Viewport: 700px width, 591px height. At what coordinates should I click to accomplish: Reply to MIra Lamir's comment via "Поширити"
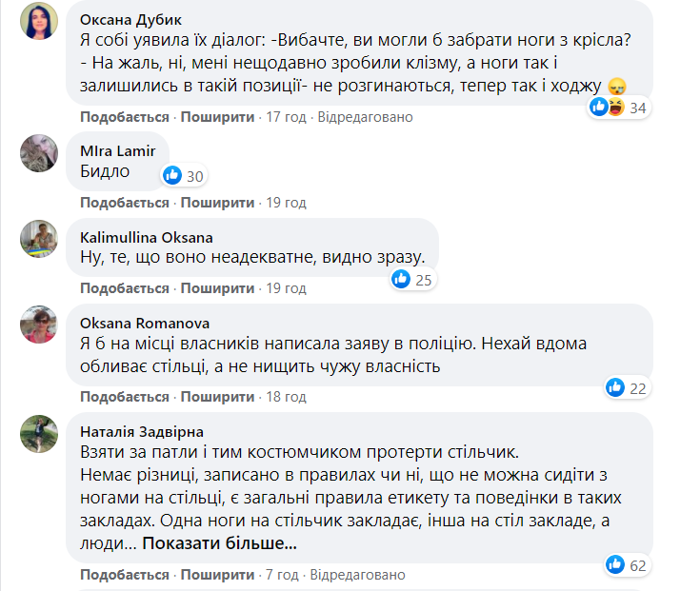click(x=217, y=203)
